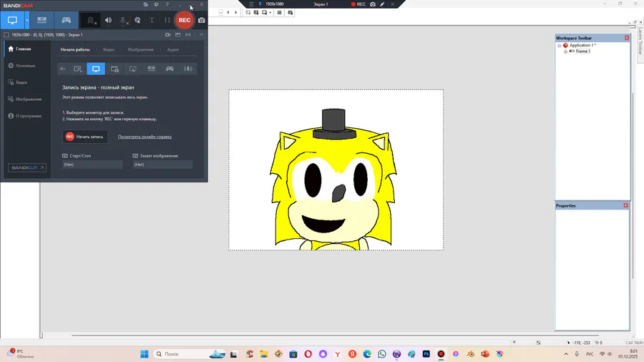Select the audio-only recording mode icon
This screenshot has width=644, height=362.
(x=188, y=69)
